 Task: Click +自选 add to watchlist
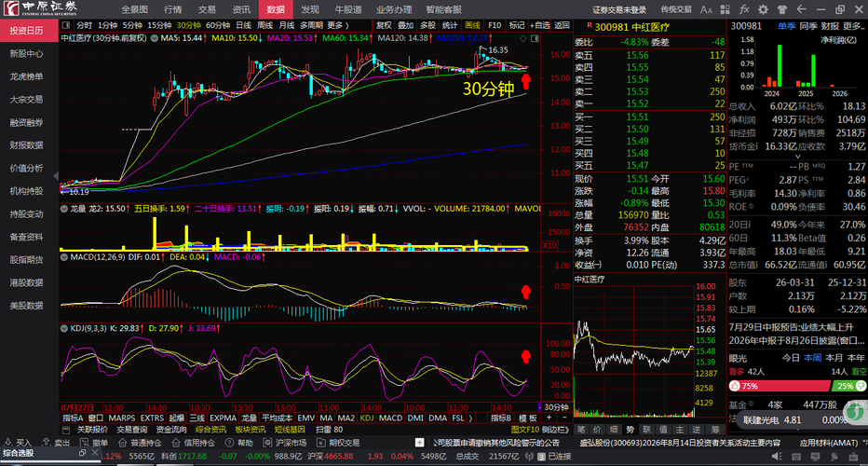click(x=540, y=25)
